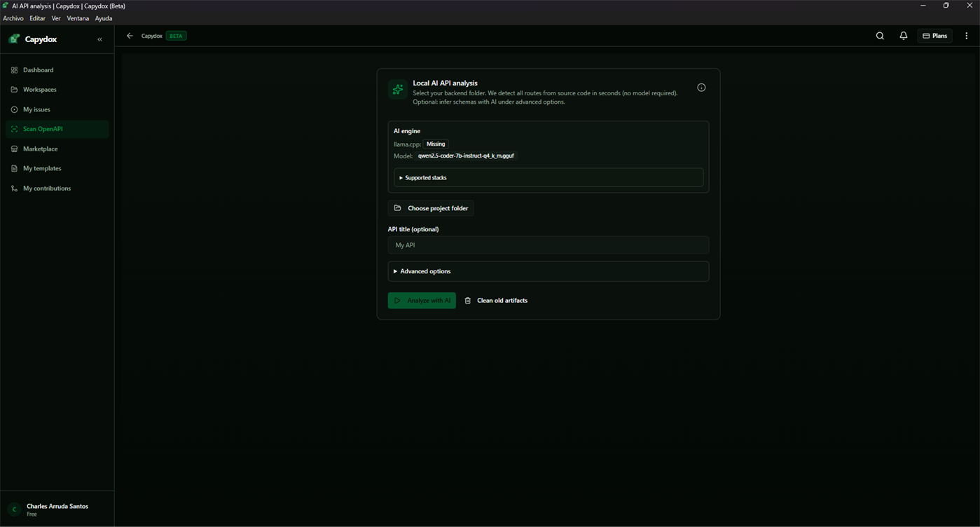This screenshot has height=527, width=980.
Task: Collapse the sidebar with double-chevron icon
Action: [99, 39]
